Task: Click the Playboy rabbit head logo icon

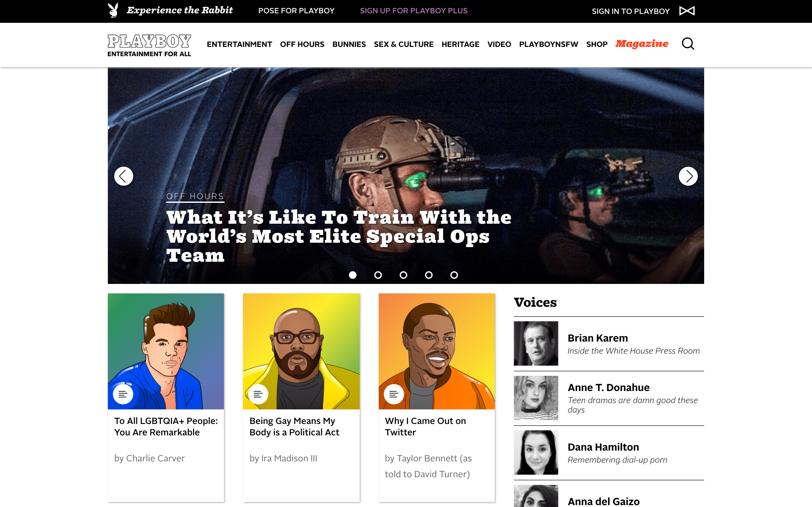Action: click(114, 10)
